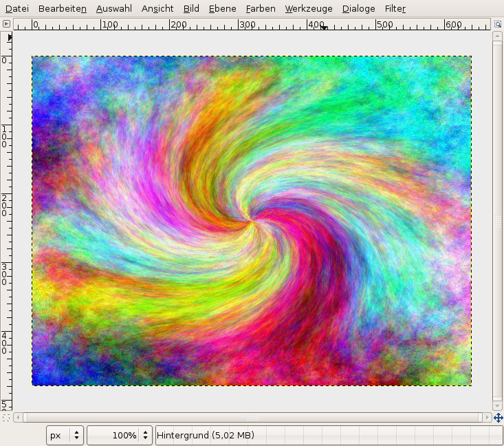Click the Hintergrund (5,02 MB) status text
This screenshot has width=504, height=446.
(x=206, y=436)
